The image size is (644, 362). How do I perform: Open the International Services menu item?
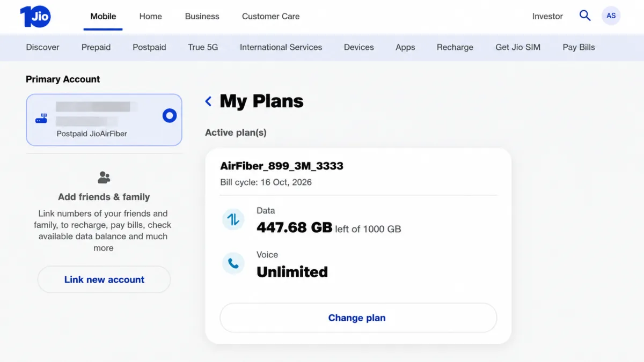click(281, 47)
